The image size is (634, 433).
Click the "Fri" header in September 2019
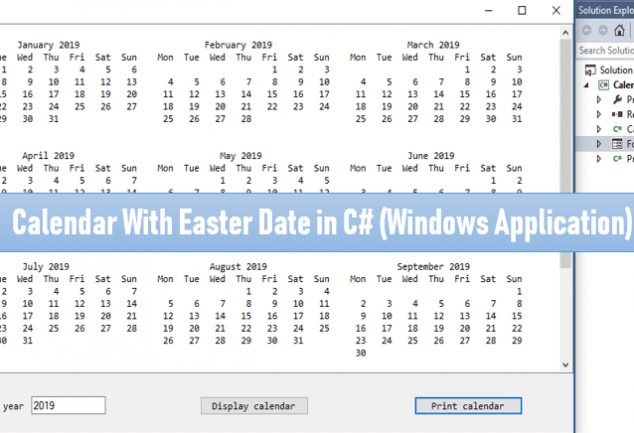[462, 279]
